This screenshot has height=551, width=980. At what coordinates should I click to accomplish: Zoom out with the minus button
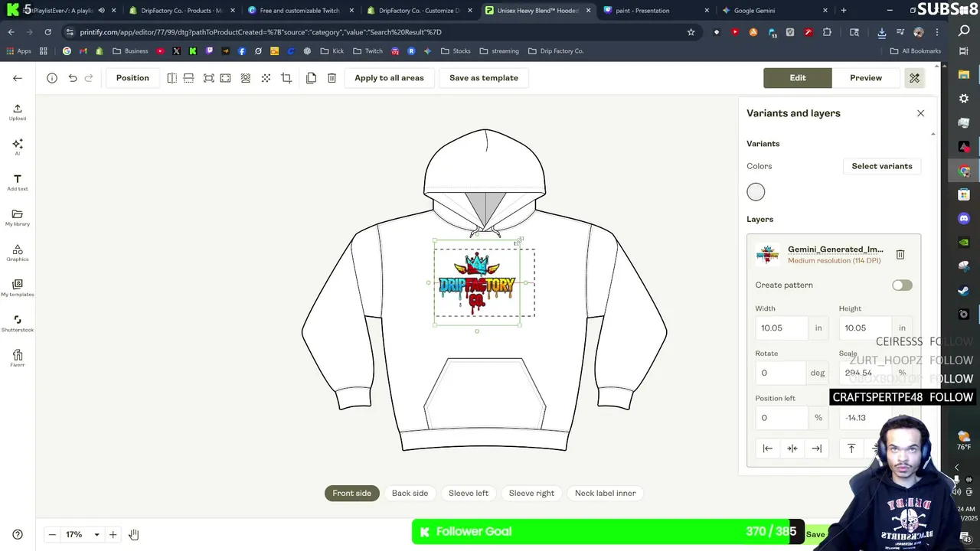[52, 534]
